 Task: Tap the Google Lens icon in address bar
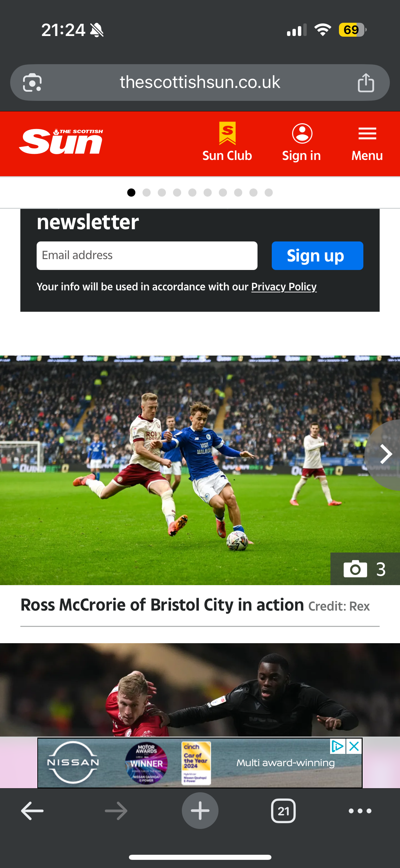point(32,83)
